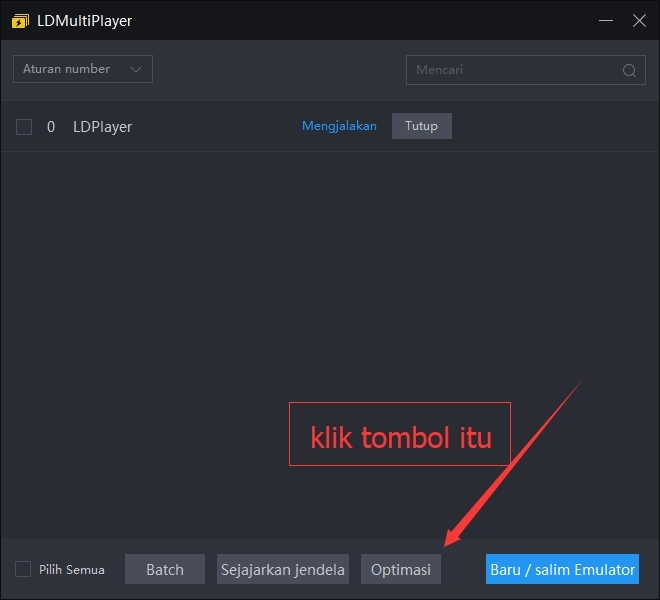Click the LDMultiPlayer window title
This screenshot has width=660, height=600.
[x=85, y=21]
